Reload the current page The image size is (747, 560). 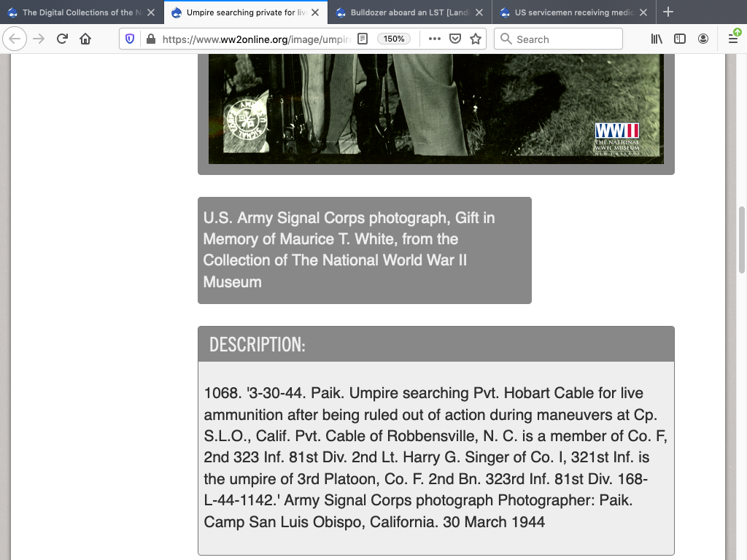62,39
